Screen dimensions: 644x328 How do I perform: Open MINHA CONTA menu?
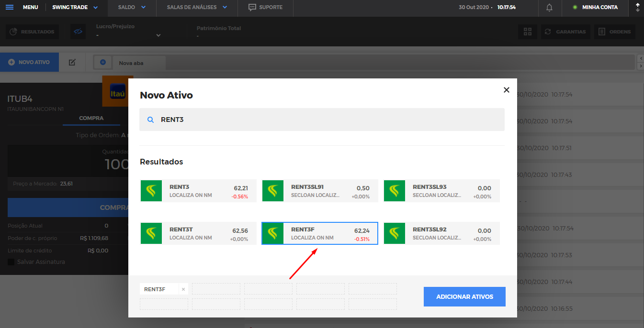pyautogui.click(x=595, y=7)
